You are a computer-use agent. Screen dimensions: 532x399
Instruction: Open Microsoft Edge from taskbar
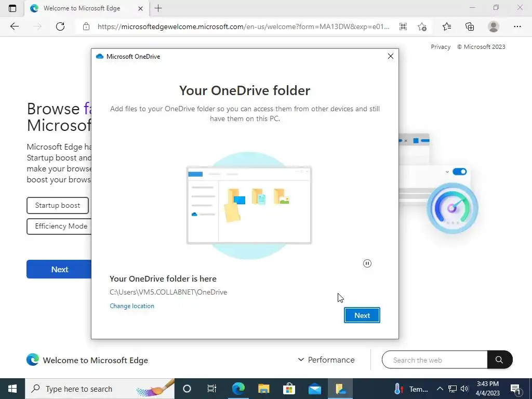tap(238, 389)
